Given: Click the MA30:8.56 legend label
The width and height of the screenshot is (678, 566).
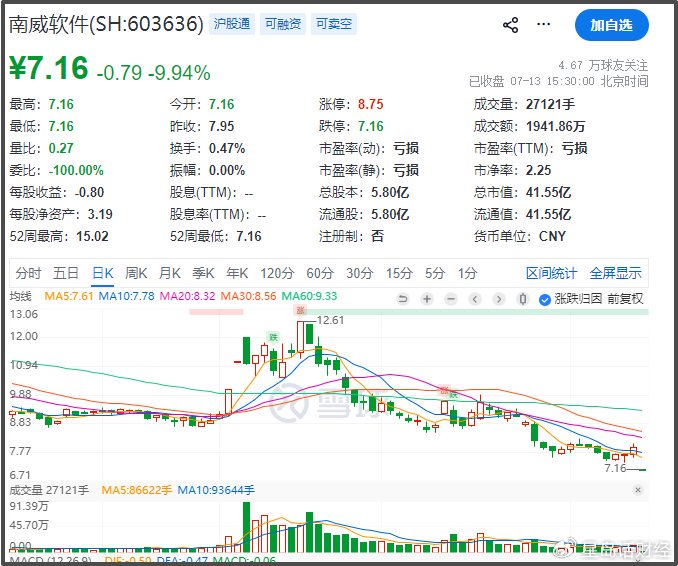Looking at the screenshot, I should pos(248,296).
